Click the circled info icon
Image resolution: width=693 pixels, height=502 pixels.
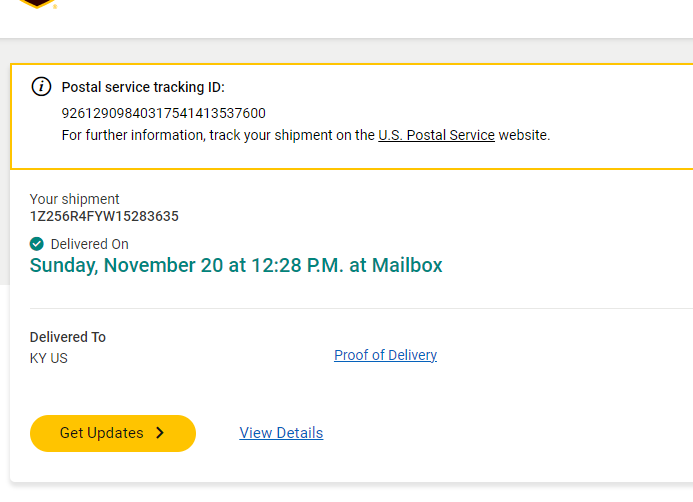41,86
